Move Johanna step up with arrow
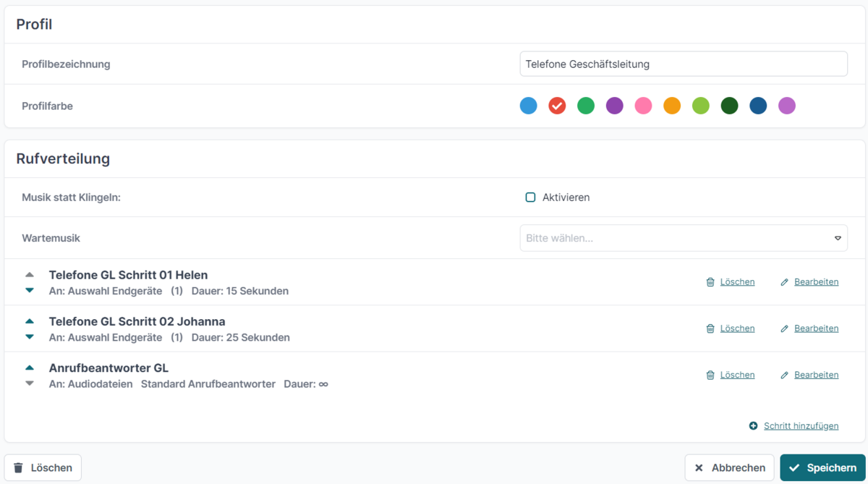This screenshot has height=484, width=868. pos(30,321)
